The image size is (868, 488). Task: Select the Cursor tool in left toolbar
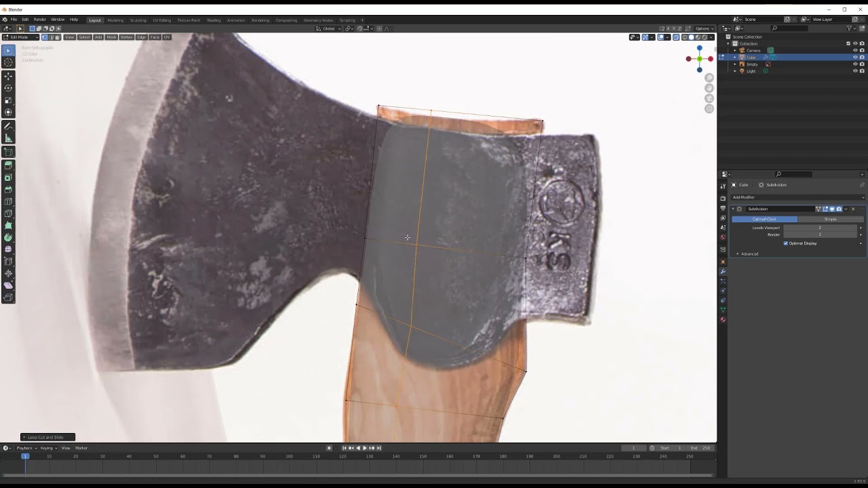[x=8, y=62]
